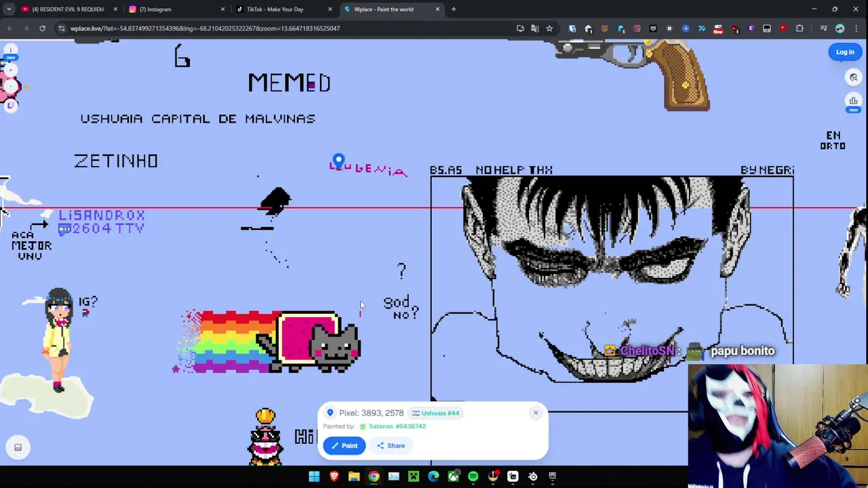Click the Chrome taskbar icon

pos(374,476)
